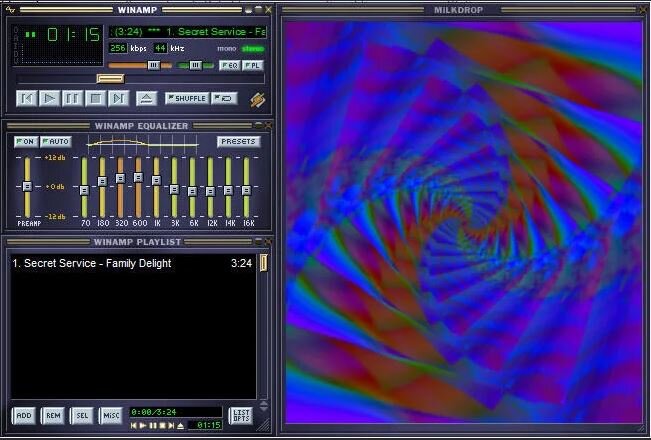This screenshot has height=440, width=651.
Task: Click the song position seek bar handle
Action: [x=110, y=78]
